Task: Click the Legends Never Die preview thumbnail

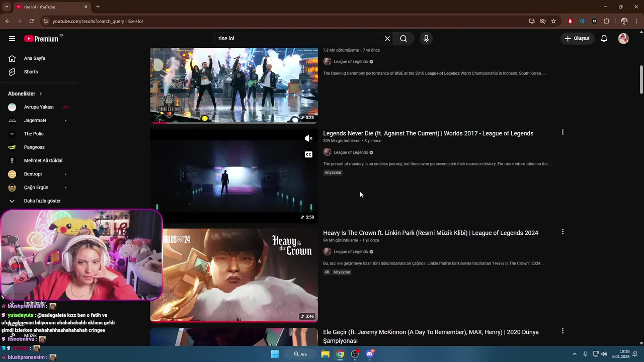Action: click(x=234, y=176)
